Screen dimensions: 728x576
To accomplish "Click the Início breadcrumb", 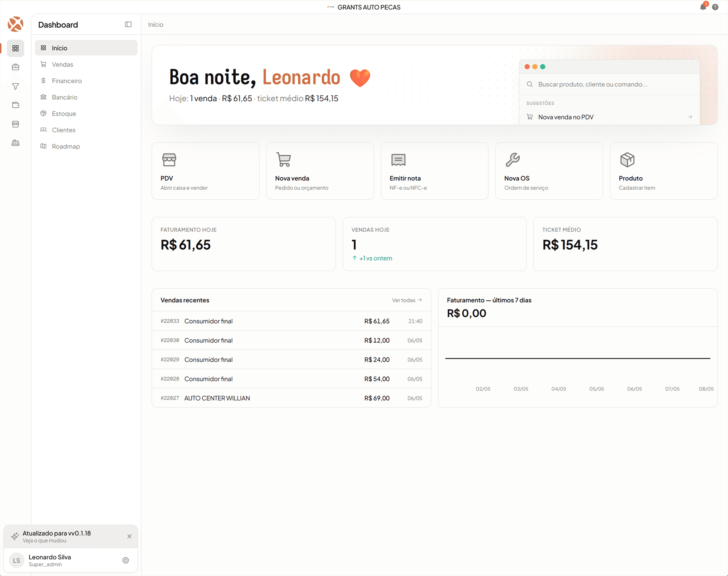I will (x=156, y=25).
